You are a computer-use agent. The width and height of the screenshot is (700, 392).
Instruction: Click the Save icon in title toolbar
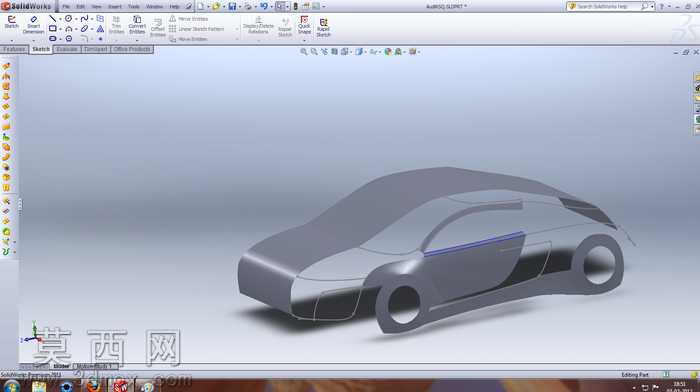(232, 6)
